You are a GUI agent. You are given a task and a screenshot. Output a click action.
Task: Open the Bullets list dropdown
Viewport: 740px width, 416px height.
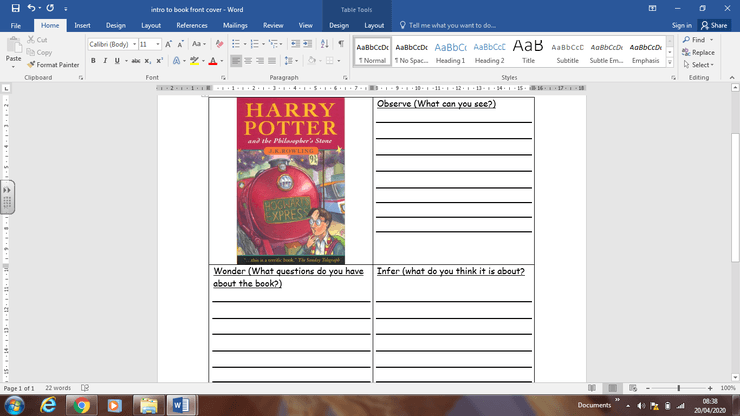coord(245,44)
